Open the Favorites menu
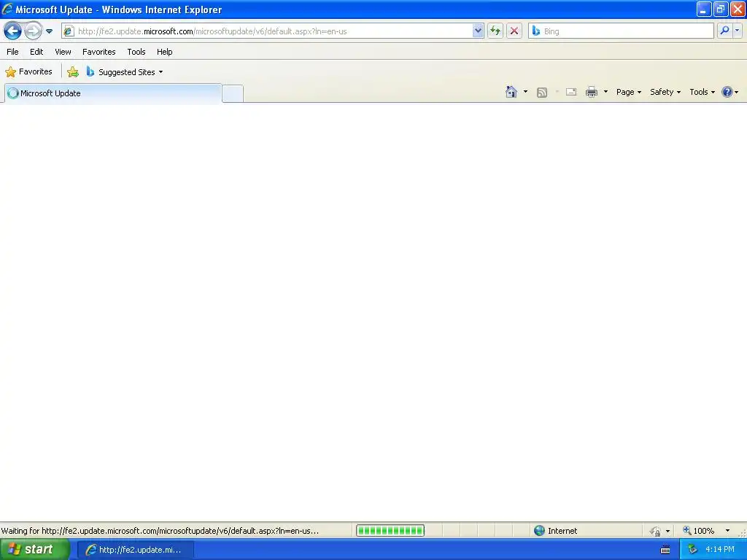The width and height of the screenshot is (747, 560). 99,52
